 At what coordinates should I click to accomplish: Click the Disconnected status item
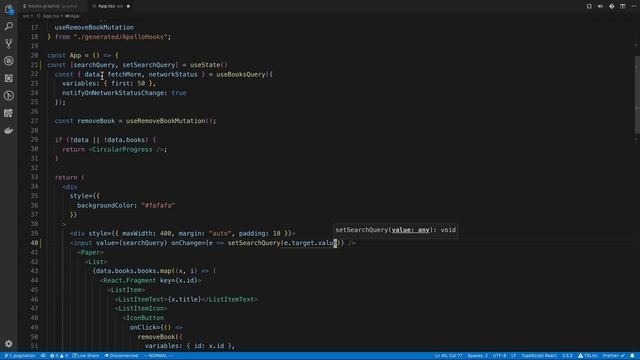pos(121,356)
